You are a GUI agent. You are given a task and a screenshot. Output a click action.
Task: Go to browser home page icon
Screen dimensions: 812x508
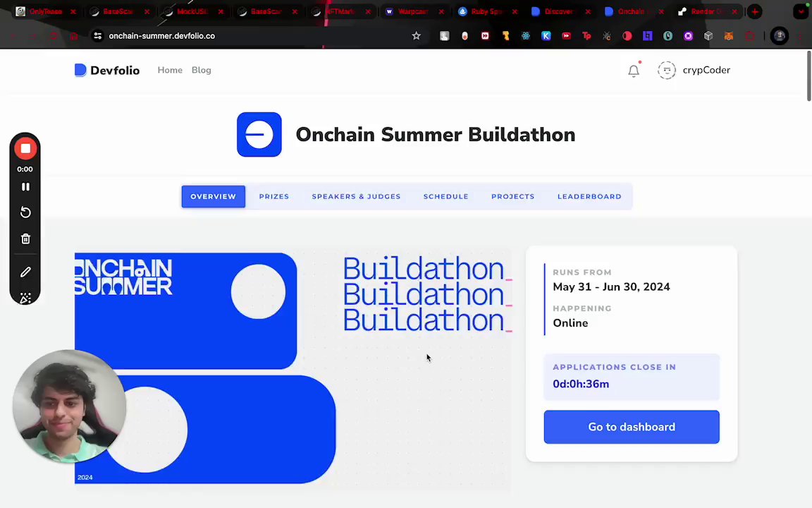74,36
